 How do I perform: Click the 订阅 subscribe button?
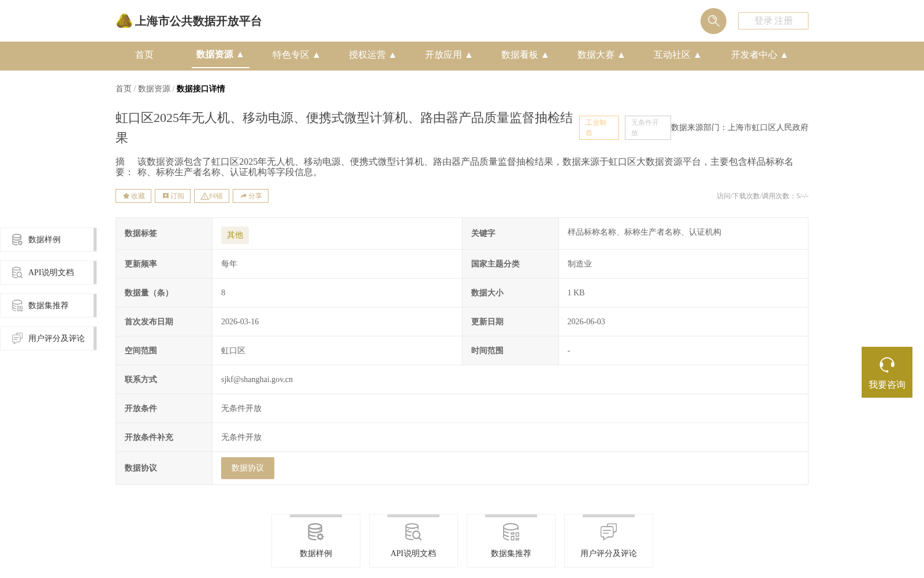(173, 196)
